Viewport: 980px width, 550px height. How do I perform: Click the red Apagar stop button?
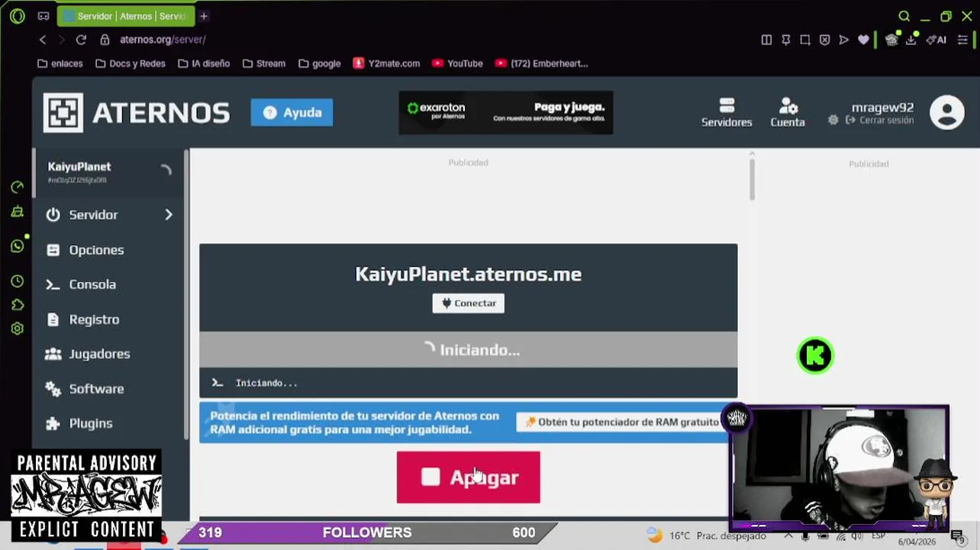(x=469, y=477)
